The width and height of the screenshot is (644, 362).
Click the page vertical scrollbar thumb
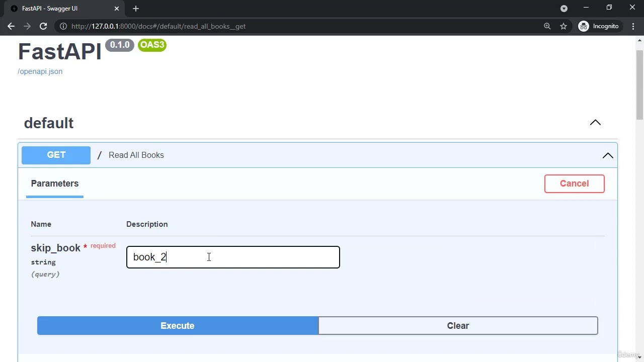click(x=639, y=84)
